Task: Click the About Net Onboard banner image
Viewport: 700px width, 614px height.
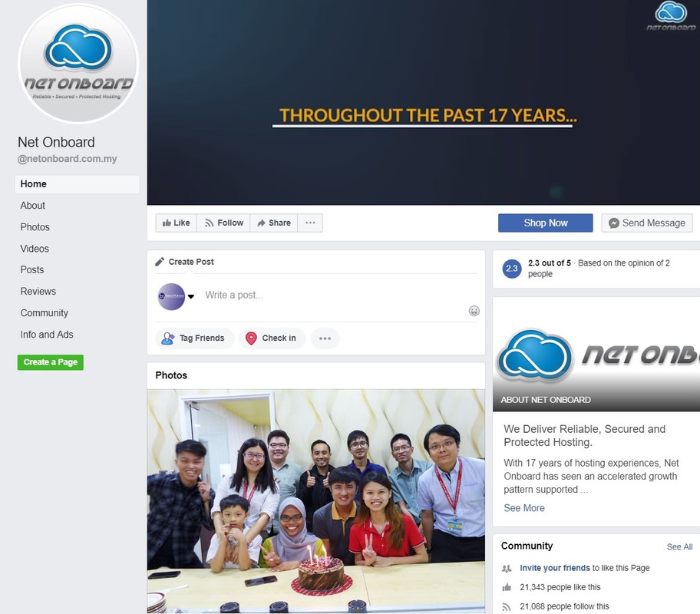Action: pos(596,354)
